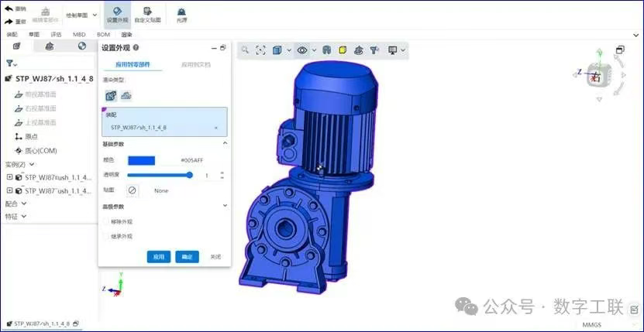Click the #005AFF hex color field
The image size is (644, 332).
191,160
